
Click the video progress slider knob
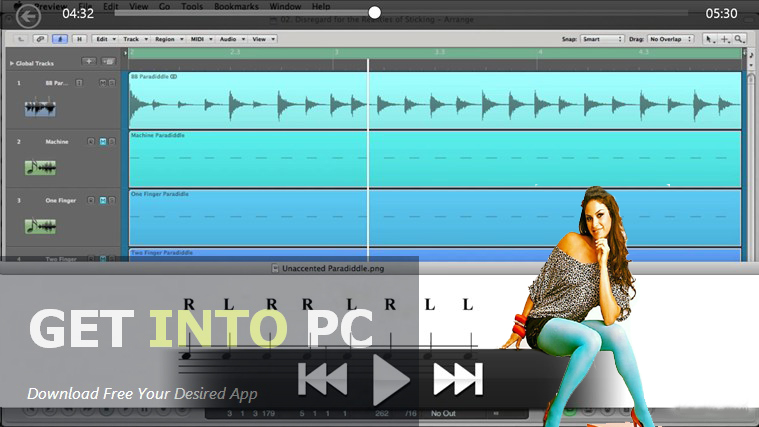[x=374, y=13]
